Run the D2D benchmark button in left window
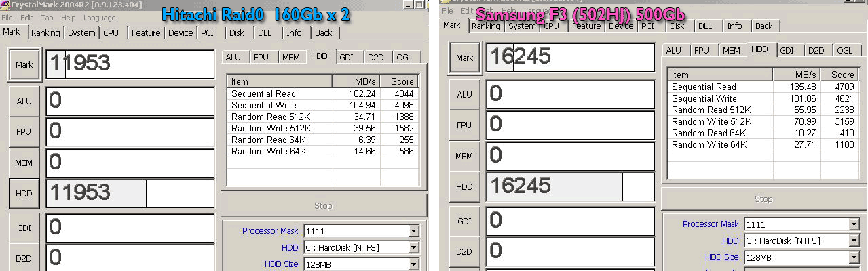This screenshot has width=868, height=271. (24, 258)
